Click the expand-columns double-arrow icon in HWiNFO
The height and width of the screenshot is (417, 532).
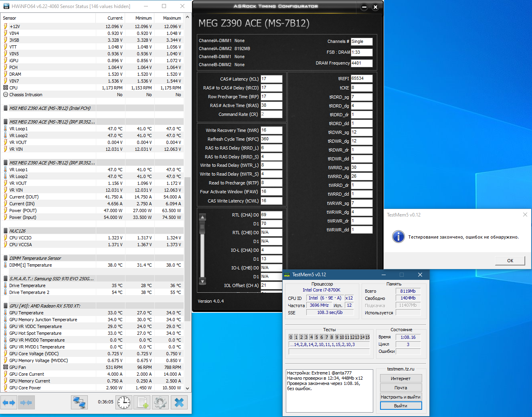point(9,402)
